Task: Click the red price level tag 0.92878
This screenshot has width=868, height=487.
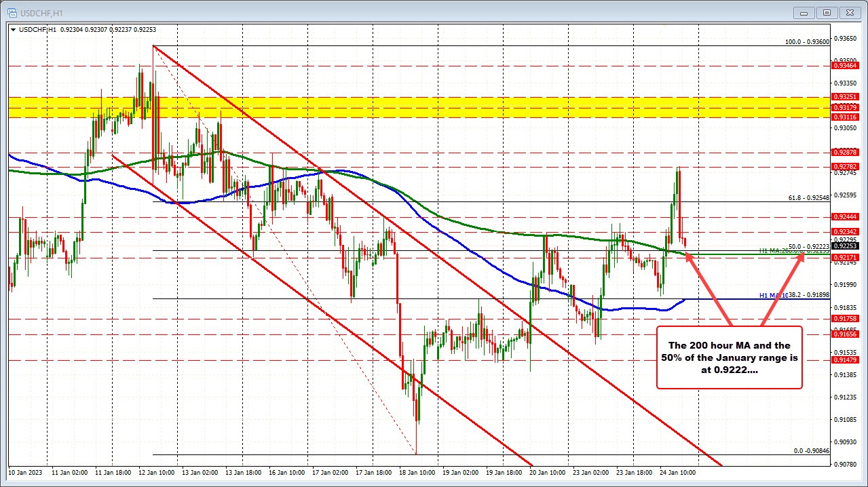Action: [x=844, y=153]
